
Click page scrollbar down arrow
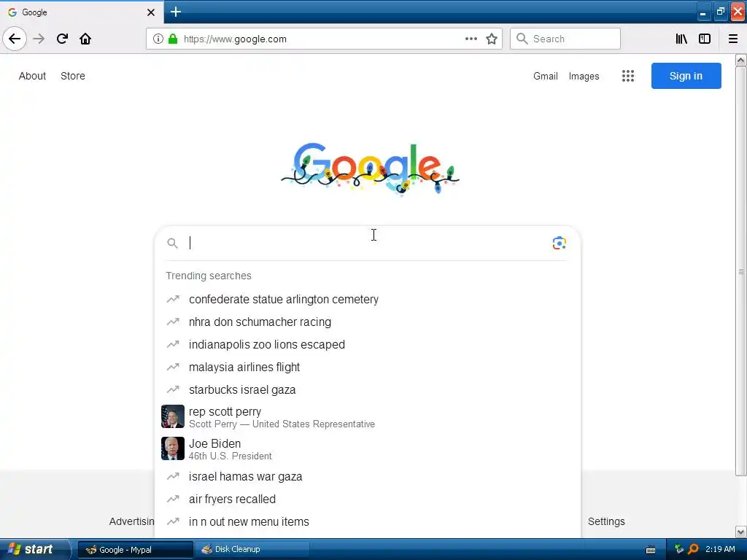click(741, 532)
